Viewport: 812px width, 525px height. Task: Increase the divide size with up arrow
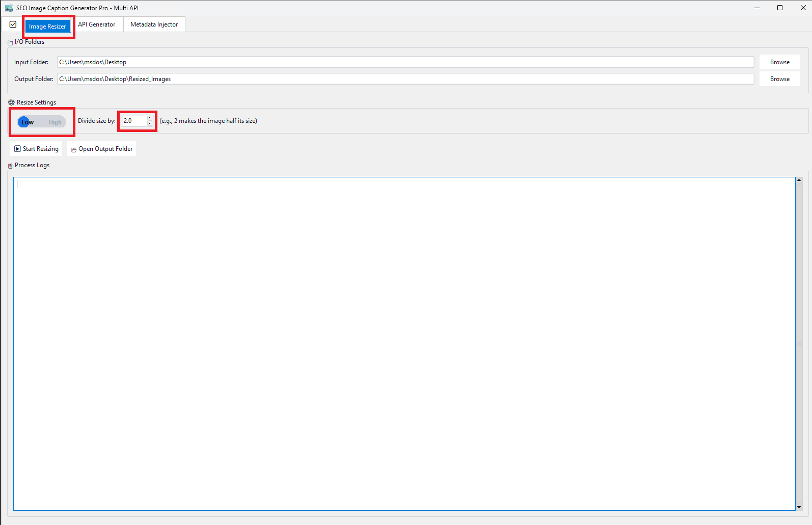pos(149,118)
